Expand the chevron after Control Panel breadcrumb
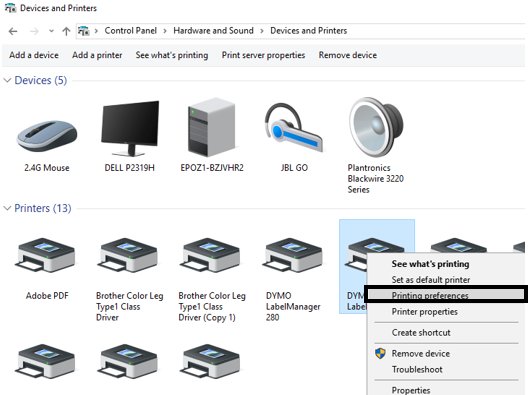This screenshot has width=532, height=395. pos(165,31)
